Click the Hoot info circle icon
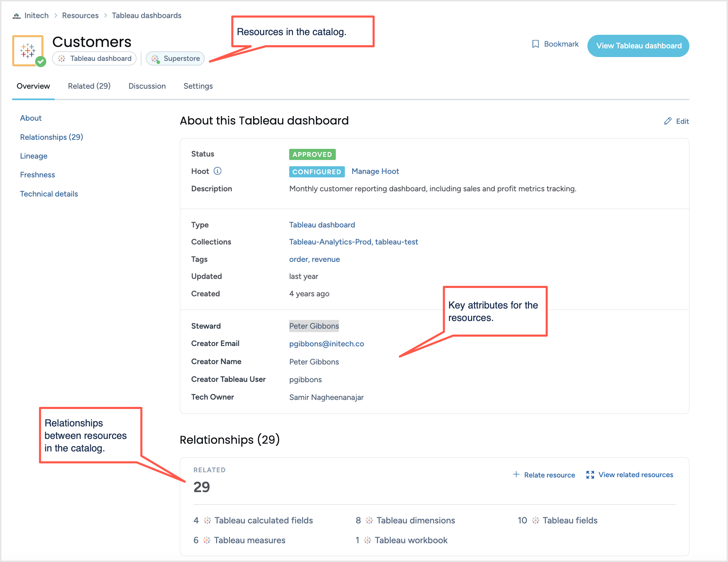 point(217,171)
